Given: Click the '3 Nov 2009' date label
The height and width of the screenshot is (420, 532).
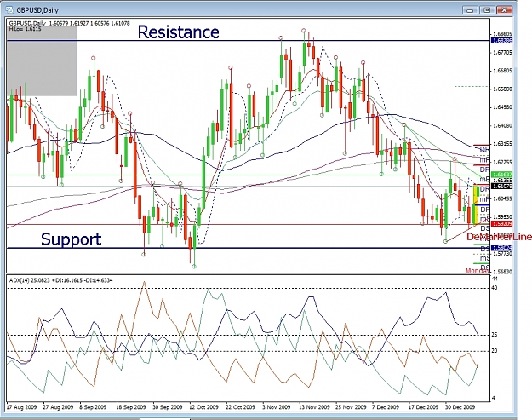Looking at the screenshot, I should pyautogui.click(x=276, y=406).
